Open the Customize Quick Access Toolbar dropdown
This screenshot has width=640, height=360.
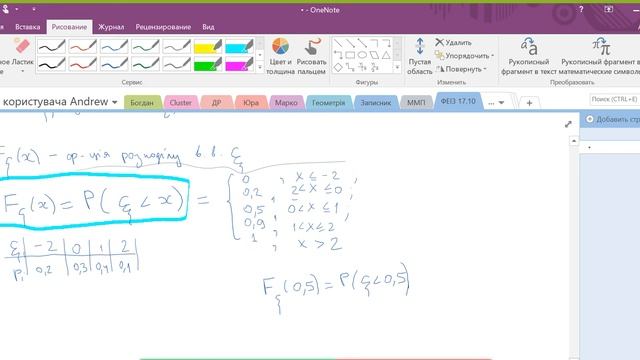click(34, 9)
